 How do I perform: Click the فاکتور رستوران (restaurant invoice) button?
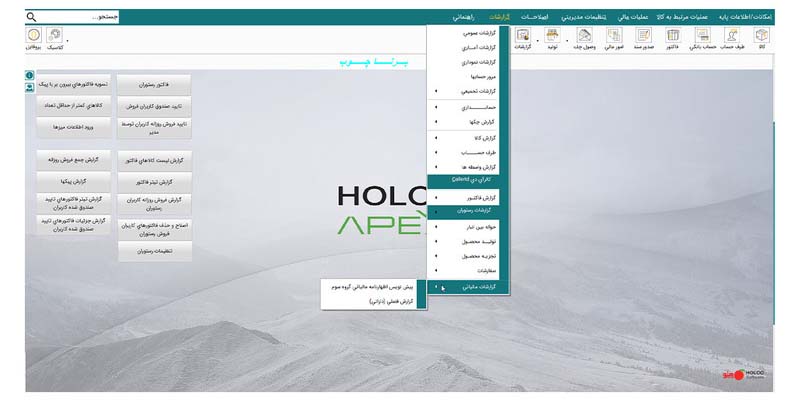pos(154,85)
